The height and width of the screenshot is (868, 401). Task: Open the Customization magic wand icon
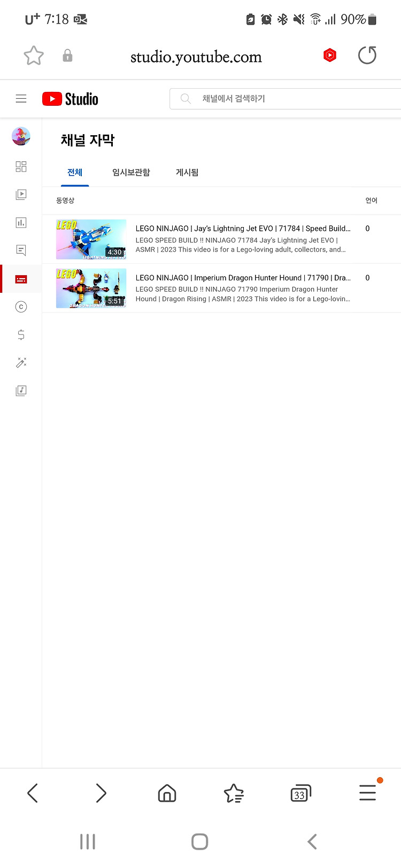21,363
